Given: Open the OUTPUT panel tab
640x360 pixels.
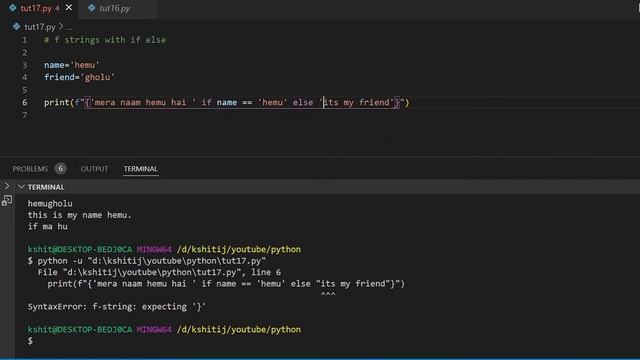Looking at the screenshot, I should click(x=94, y=169).
